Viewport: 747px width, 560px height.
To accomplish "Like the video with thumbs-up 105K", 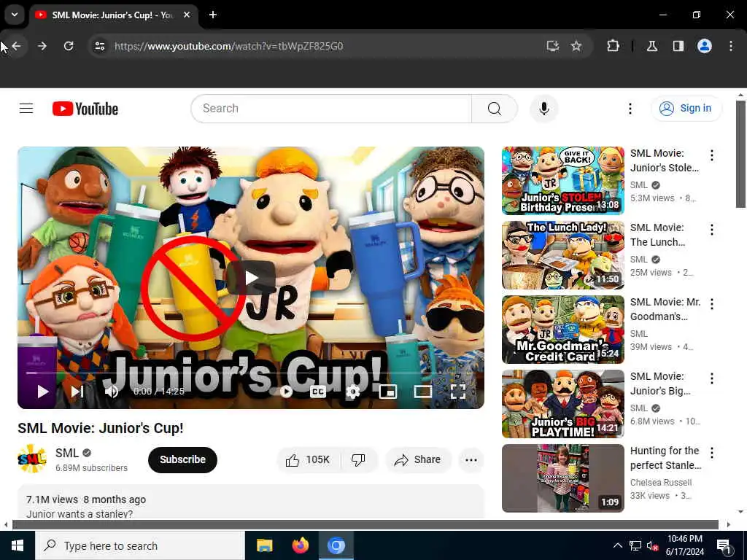I will tap(309, 459).
